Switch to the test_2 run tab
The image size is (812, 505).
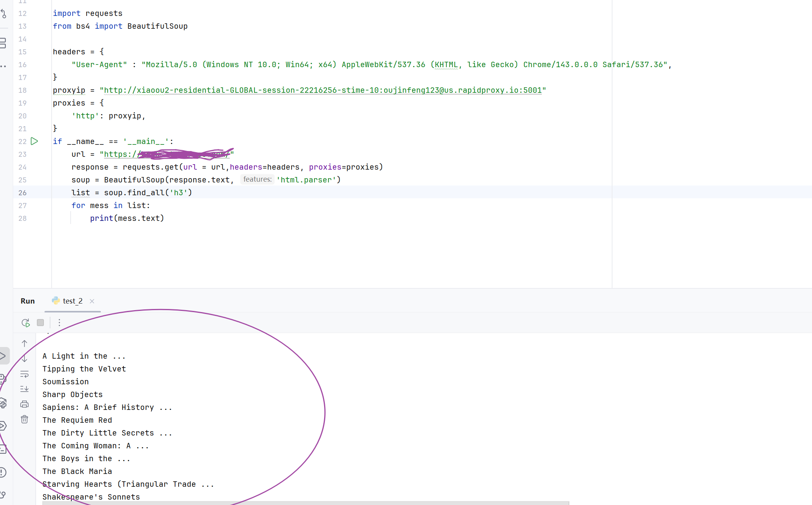click(x=73, y=301)
